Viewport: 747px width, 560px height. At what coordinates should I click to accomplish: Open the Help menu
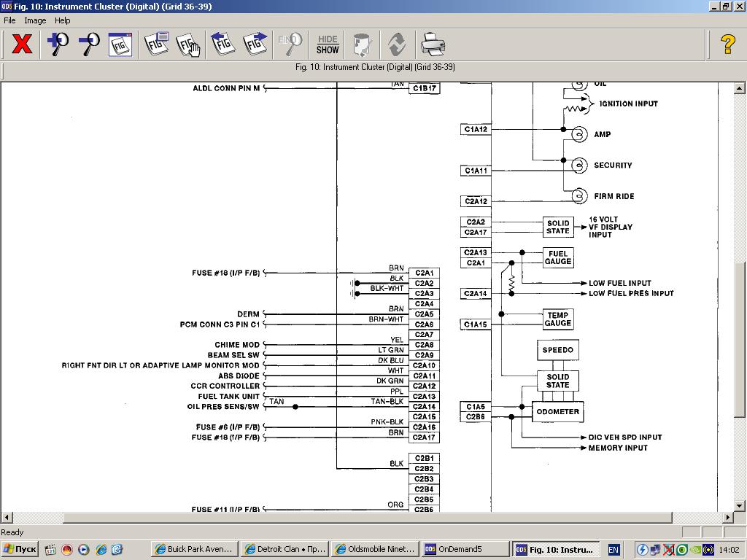(63, 20)
